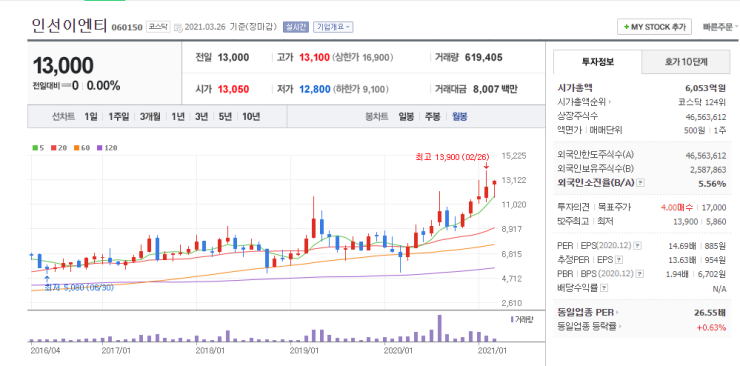Click the 외국인보유주식수(B) value 2,587,863
This screenshot has width=740, height=366.
pos(708,170)
